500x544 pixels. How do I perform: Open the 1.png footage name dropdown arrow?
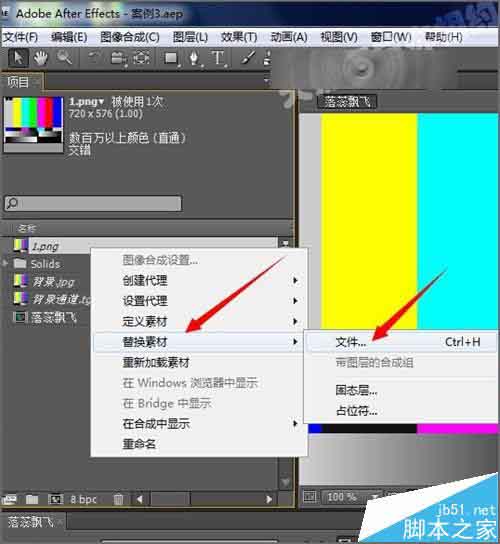pyautogui.click(x=101, y=102)
